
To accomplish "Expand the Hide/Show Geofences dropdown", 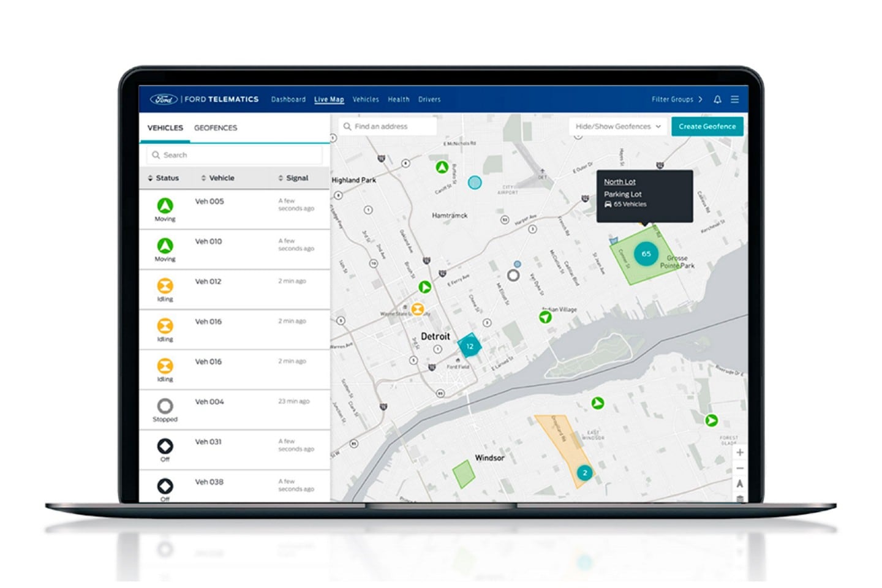I will 618,127.
